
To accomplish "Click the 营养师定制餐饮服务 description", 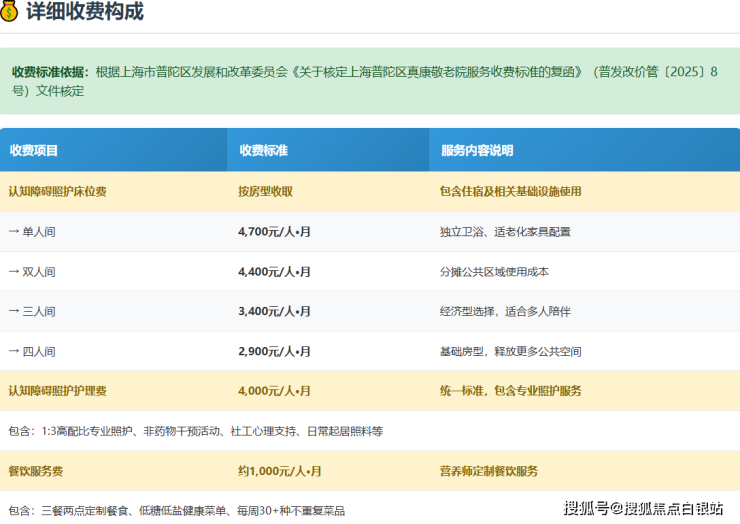I will coord(488,471).
